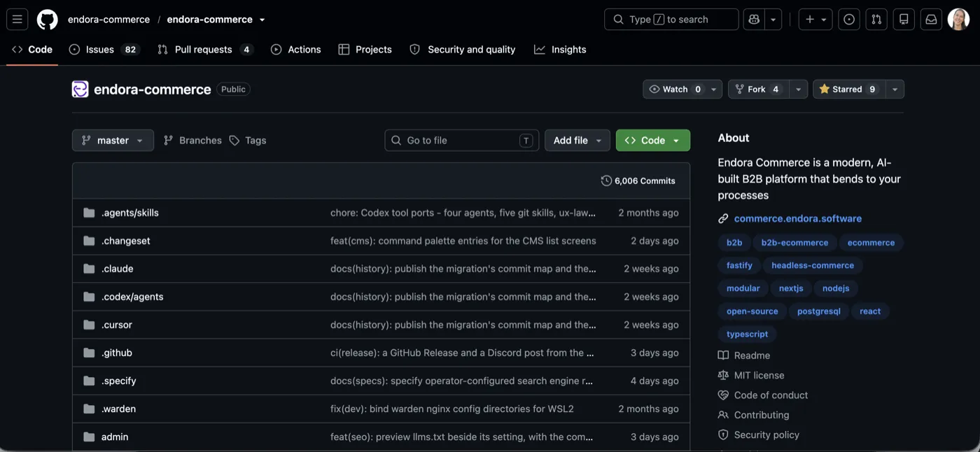Switch to the Code tab
The width and height of the screenshot is (980, 452).
click(x=32, y=50)
